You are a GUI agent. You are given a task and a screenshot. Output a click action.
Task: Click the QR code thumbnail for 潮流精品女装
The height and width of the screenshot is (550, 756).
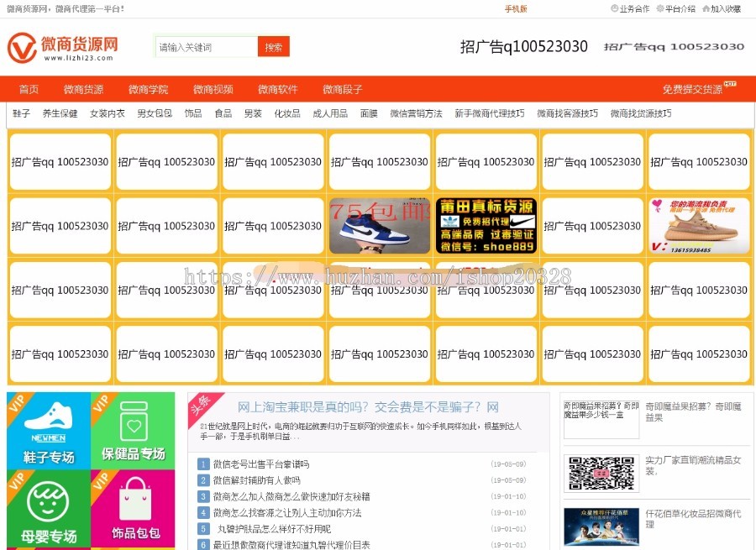pyautogui.click(x=600, y=473)
